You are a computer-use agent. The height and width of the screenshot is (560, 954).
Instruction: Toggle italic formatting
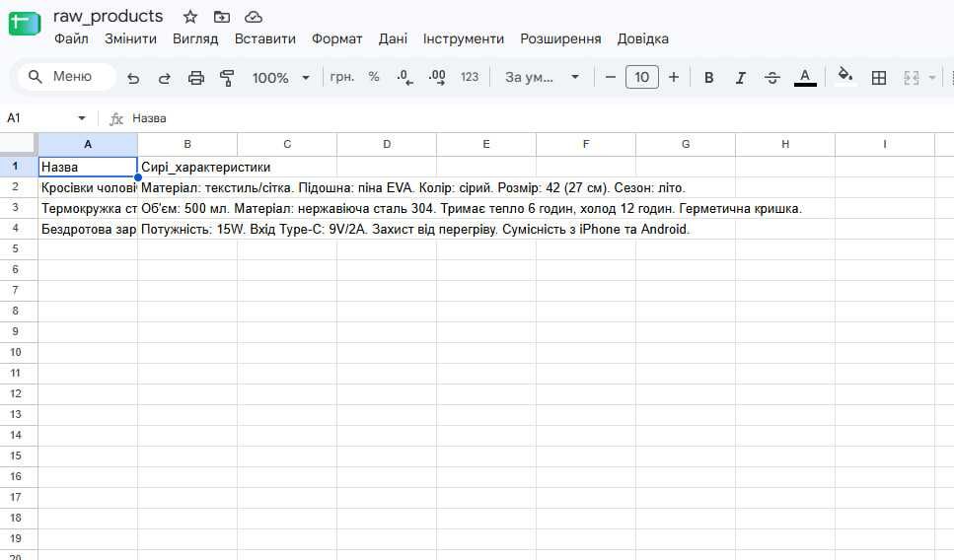741,78
